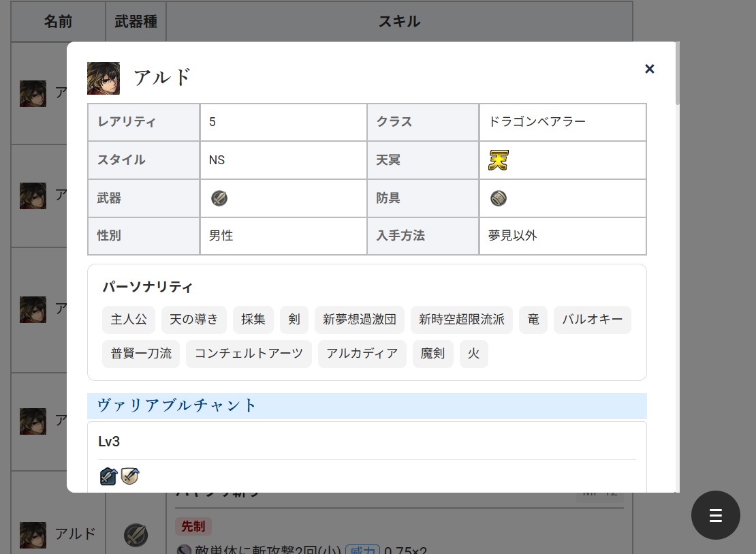Open the floating hamburger menu

716,515
